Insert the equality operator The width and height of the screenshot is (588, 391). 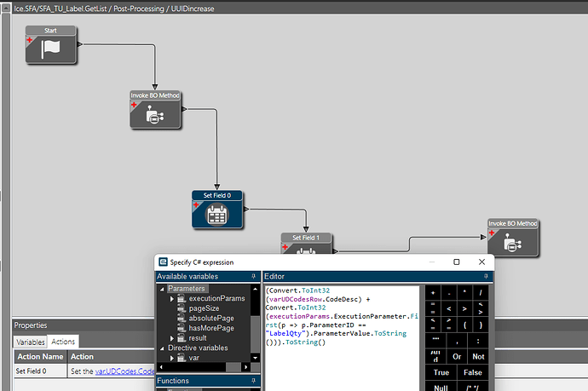pos(433,308)
